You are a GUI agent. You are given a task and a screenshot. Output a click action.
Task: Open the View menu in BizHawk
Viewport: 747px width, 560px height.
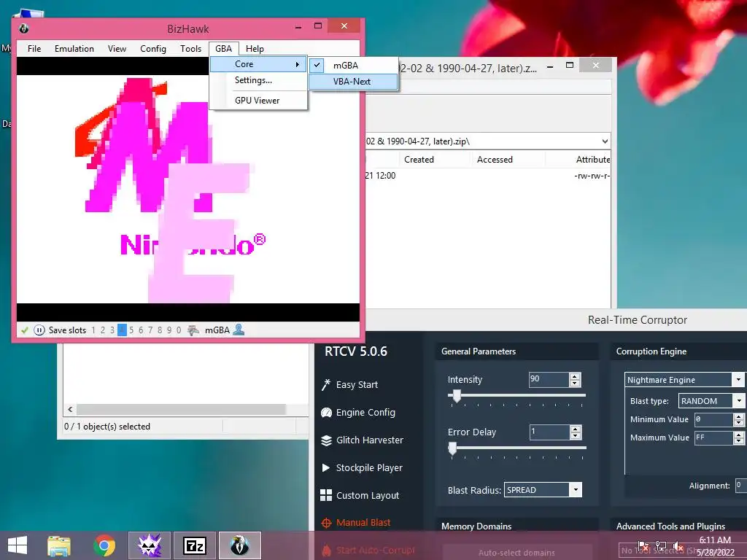[117, 49]
